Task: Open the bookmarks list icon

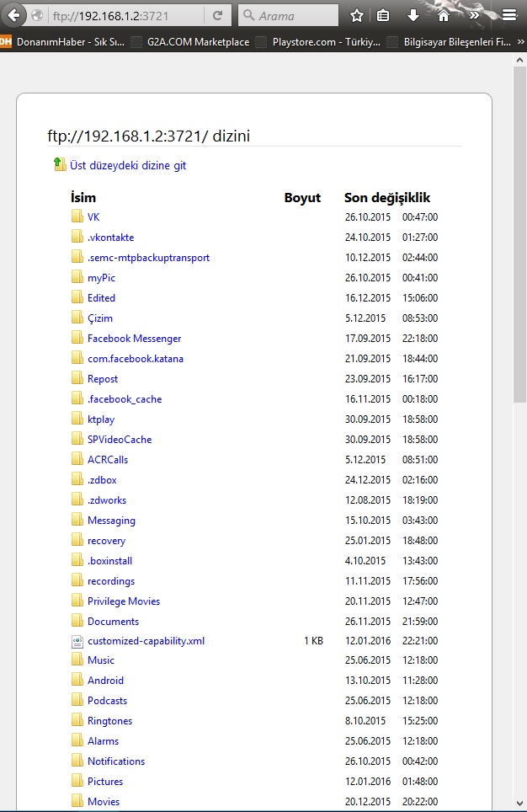Action: (x=383, y=15)
